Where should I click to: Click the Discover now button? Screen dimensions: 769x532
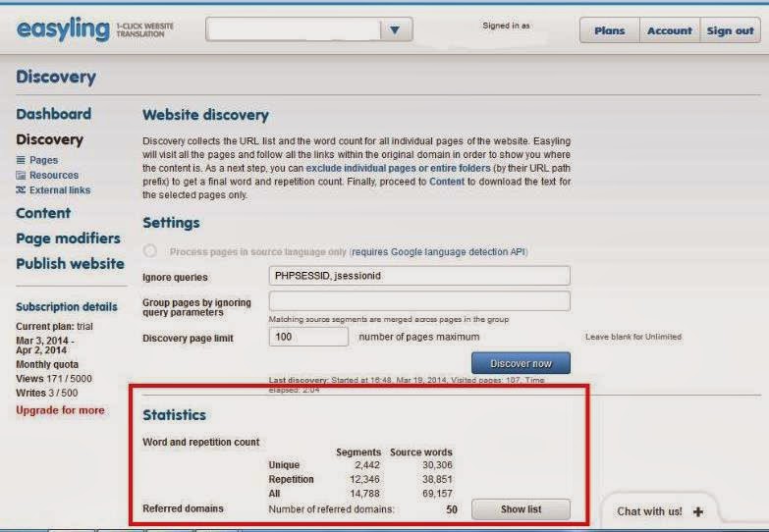point(521,363)
